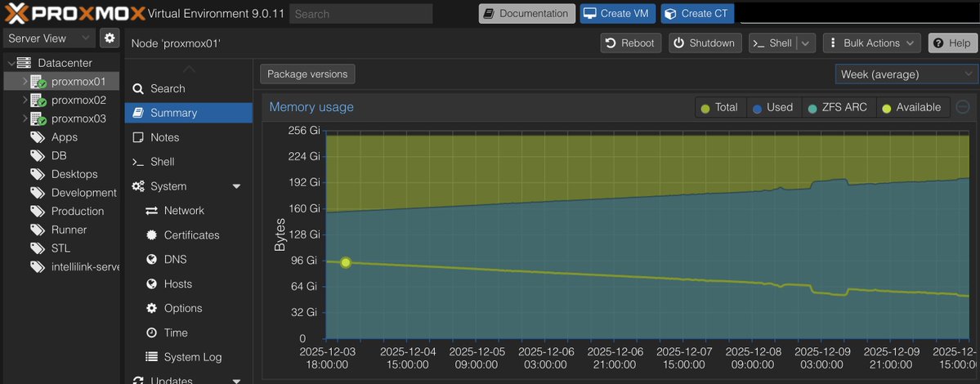980x384 pixels.
Task: Click the magnifier icon beside Search
Action: tap(138, 89)
